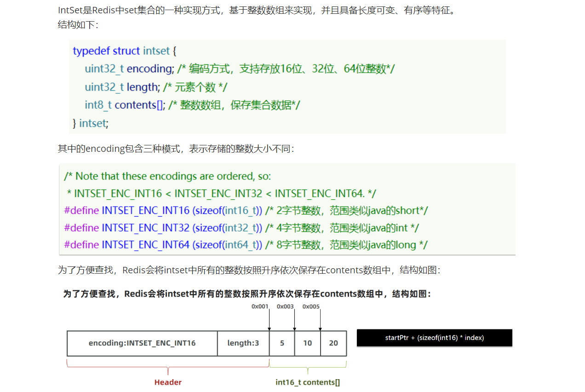Click the 0x003 address label
This screenshot has width=585, height=392.
[x=285, y=306]
